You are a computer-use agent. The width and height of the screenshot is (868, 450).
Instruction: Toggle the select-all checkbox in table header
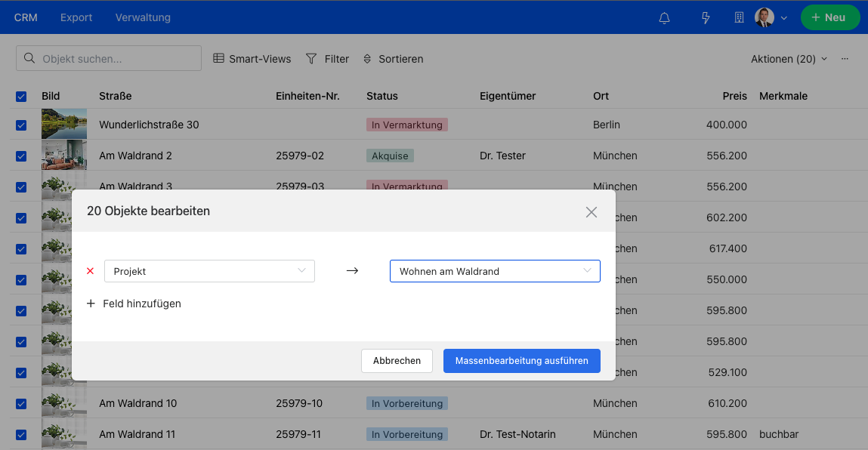(x=21, y=96)
